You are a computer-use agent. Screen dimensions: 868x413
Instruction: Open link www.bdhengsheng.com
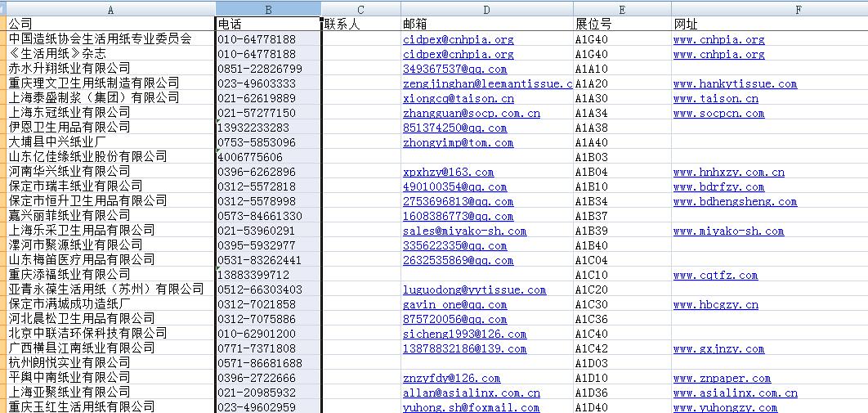[x=735, y=201]
